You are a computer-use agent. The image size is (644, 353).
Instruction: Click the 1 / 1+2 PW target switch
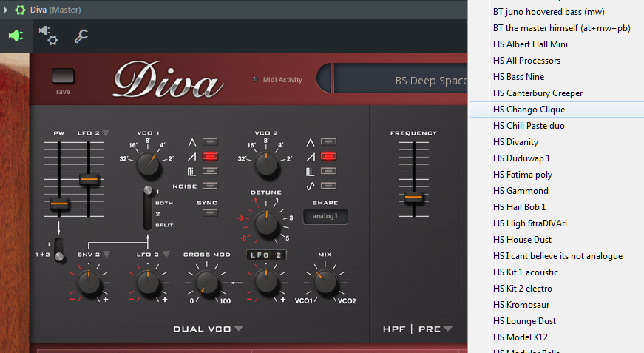[59, 249]
